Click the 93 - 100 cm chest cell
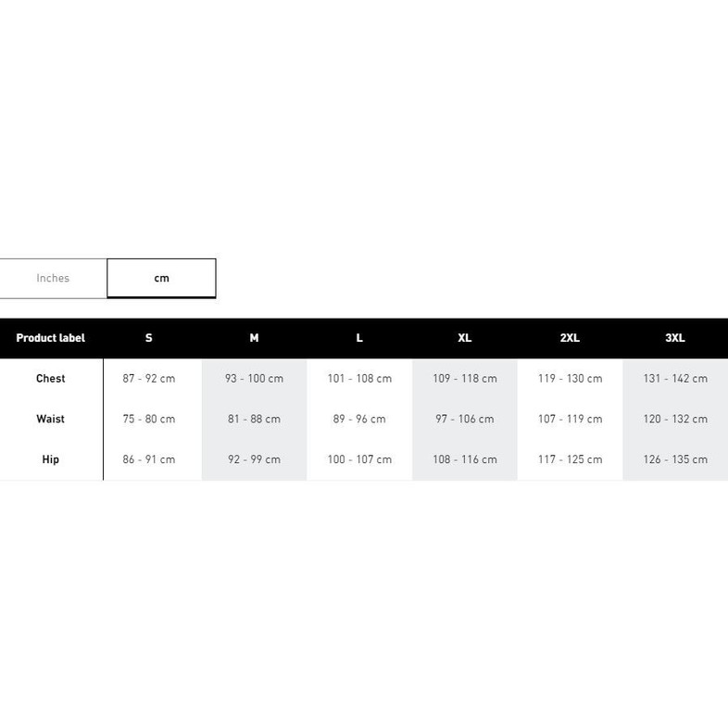The height and width of the screenshot is (728, 728). [254, 378]
